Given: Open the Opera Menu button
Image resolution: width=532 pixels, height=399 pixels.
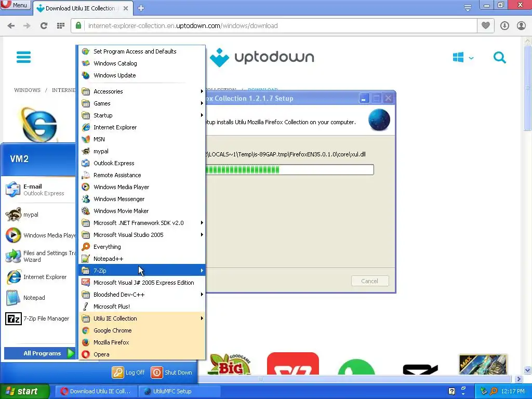Looking at the screenshot, I should [x=16, y=5].
